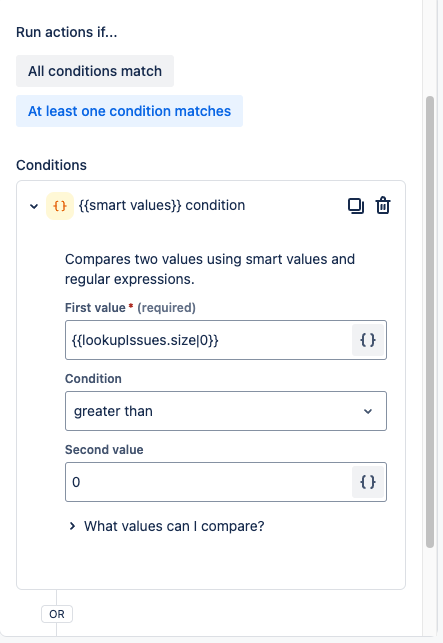Click the dropdown chevron in Condition field
This screenshot has width=443, height=643.
(x=368, y=411)
